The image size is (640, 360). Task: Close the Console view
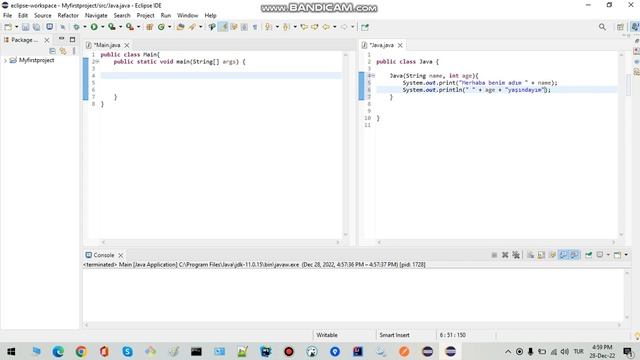point(121,255)
